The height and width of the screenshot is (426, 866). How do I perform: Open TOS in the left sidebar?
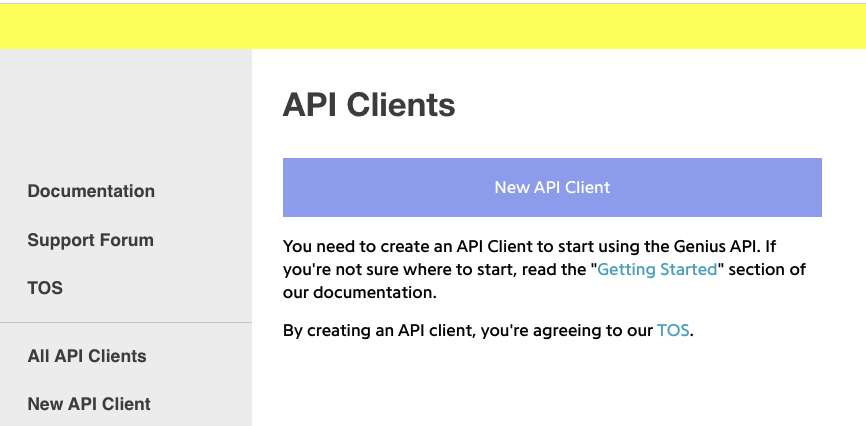pyautogui.click(x=45, y=288)
